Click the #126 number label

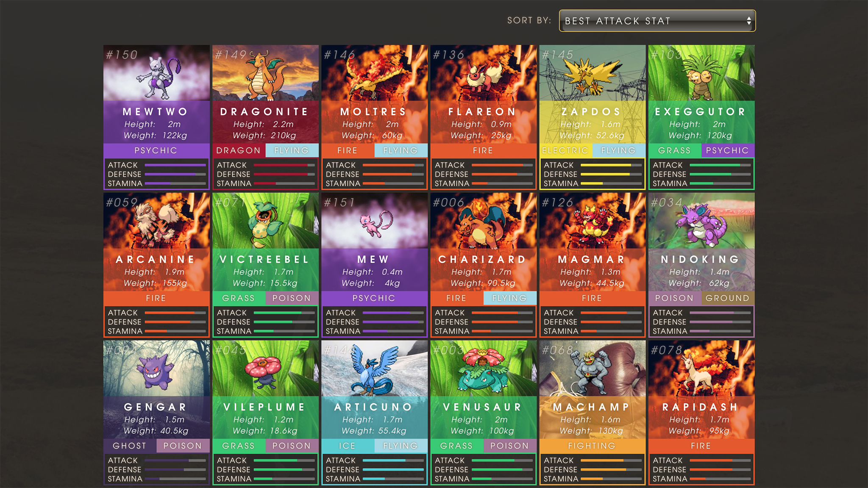click(558, 202)
